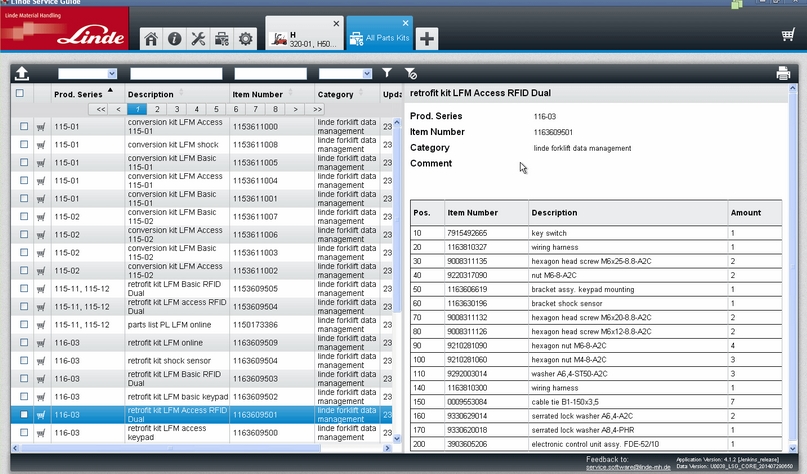Open the parts kit toolbox icon
The image size is (807, 474).
click(x=222, y=39)
